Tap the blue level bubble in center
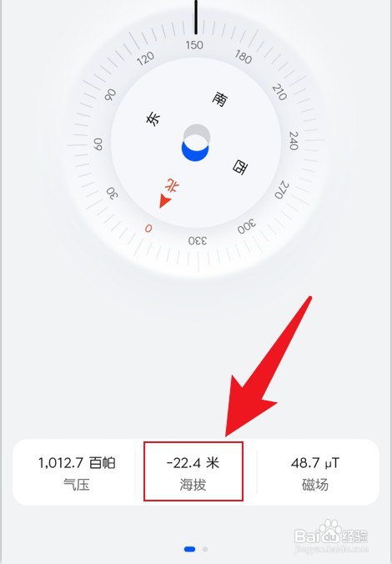Viewport: 392px width, 564px height. point(195,152)
